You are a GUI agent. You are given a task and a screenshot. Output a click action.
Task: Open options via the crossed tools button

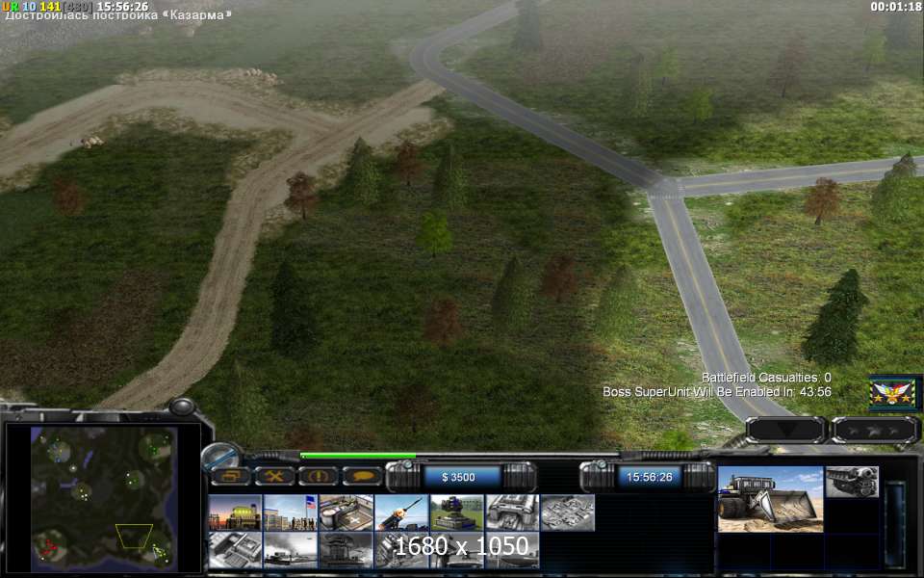point(274,476)
